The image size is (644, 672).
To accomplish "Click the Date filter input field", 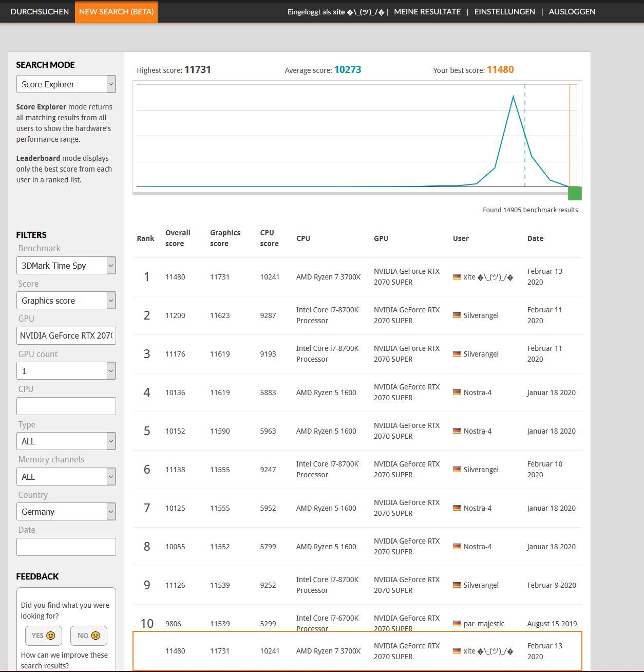I will click(66, 547).
